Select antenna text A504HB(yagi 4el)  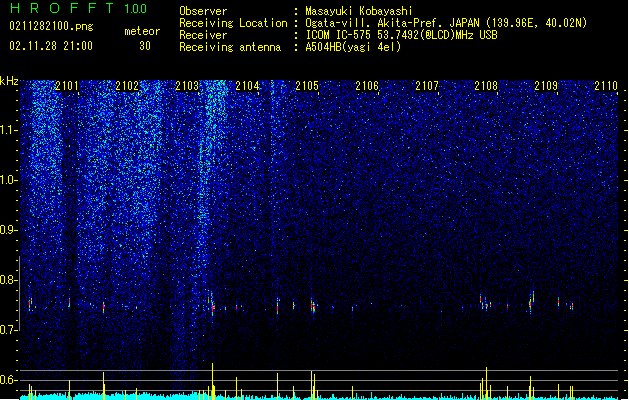(353, 47)
